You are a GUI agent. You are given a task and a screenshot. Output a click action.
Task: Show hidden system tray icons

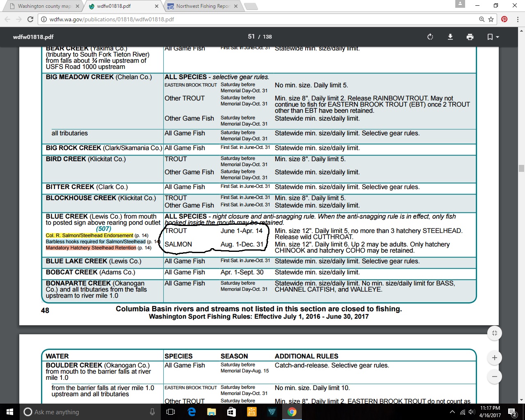pos(452,412)
